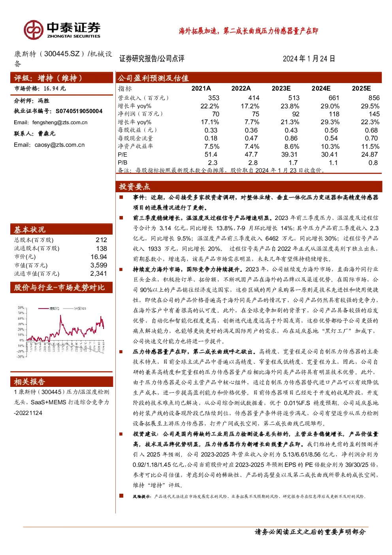Click the 营业收入 (百万元) row label
The image size is (392, 555).
(x=143, y=98)
